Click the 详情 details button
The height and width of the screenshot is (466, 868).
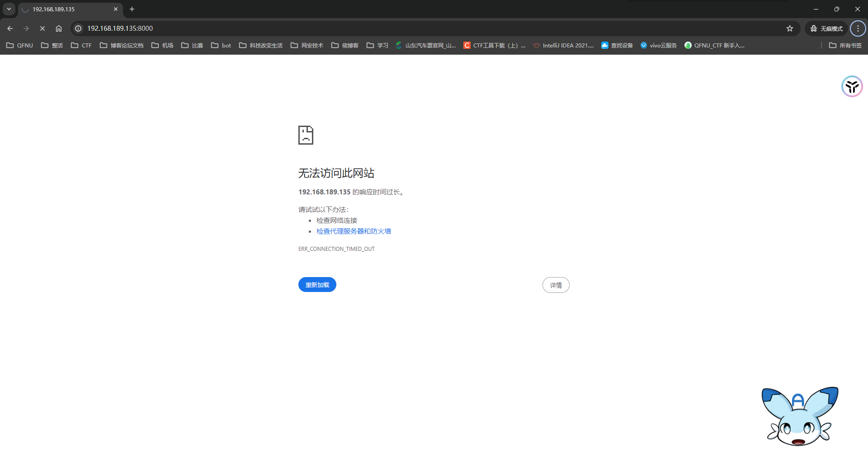556,285
